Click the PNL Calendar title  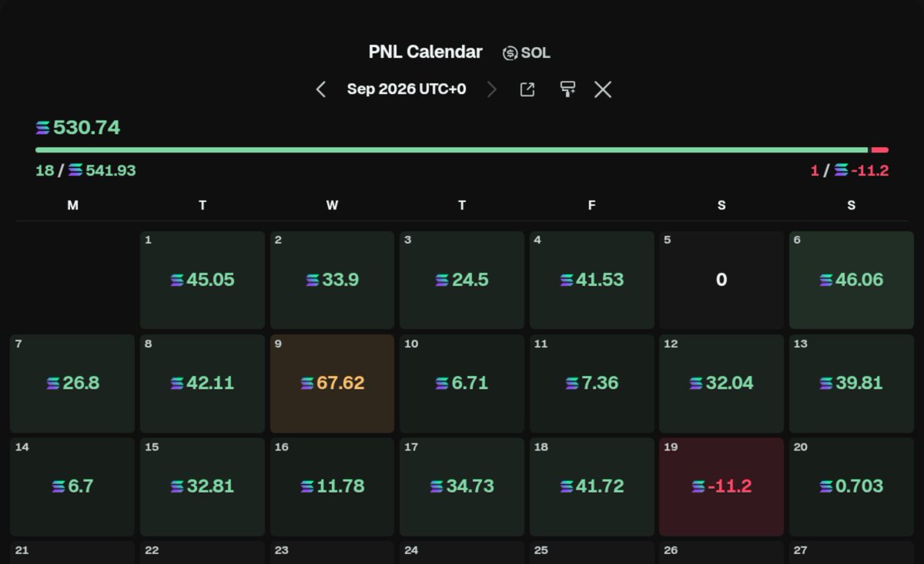click(426, 52)
